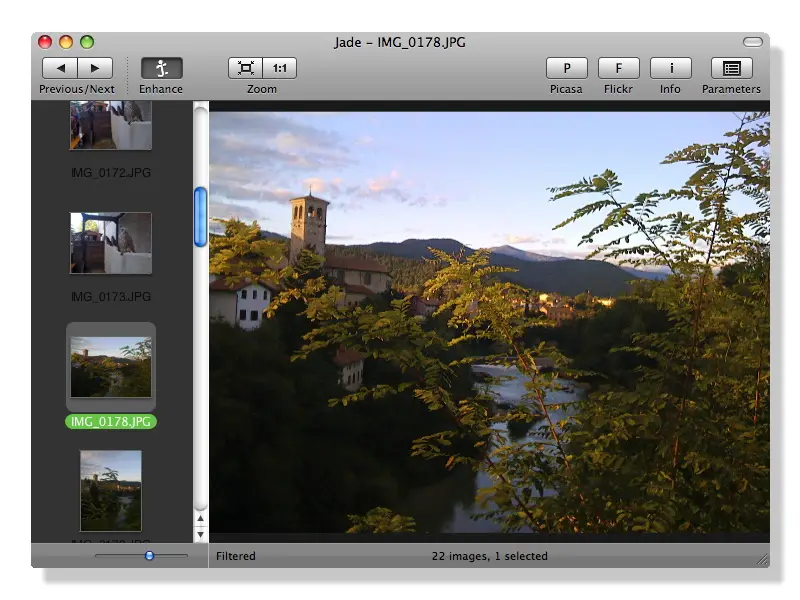Click the '22 images, 1 selected' status
Image resolution: width=800 pixels, height=600 pixels.
(x=489, y=556)
